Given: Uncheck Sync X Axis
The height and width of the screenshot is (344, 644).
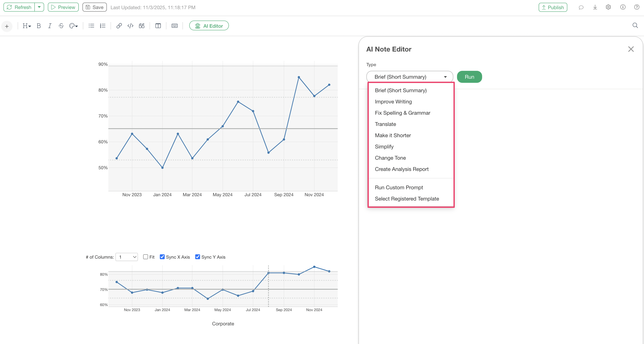Looking at the screenshot, I should click(x=162, y=257).
